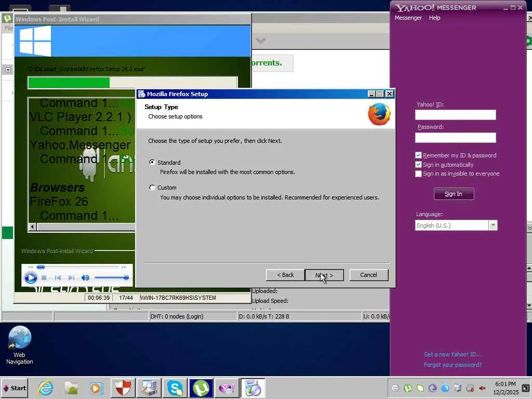
Task: Click the wizard installation progress bar
Action: (x=132, y=83)
